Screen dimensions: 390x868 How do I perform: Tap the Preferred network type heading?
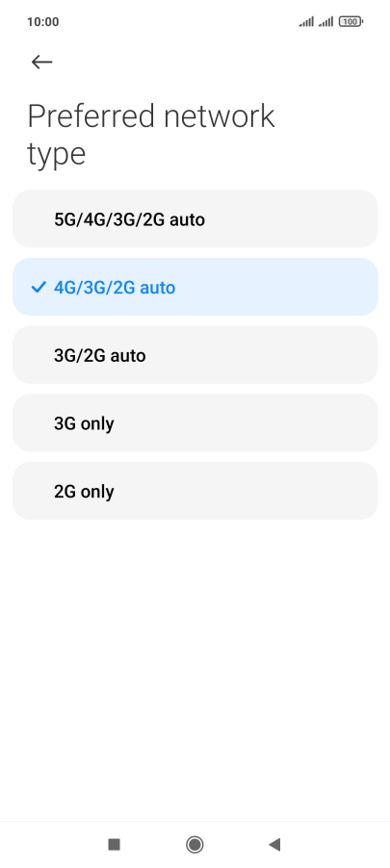pyautogui.click(x=150, y=135)
